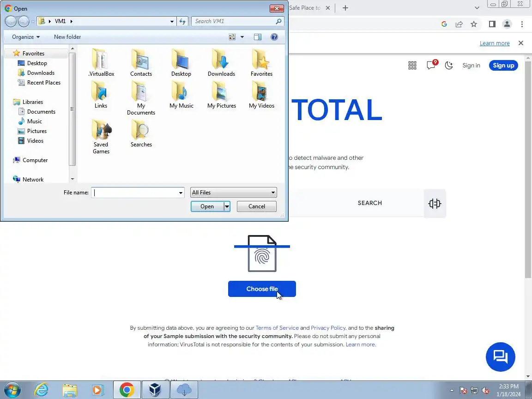Open Chrome side panel icon
Screen dimensions: 532x399
tap(492, 24)
